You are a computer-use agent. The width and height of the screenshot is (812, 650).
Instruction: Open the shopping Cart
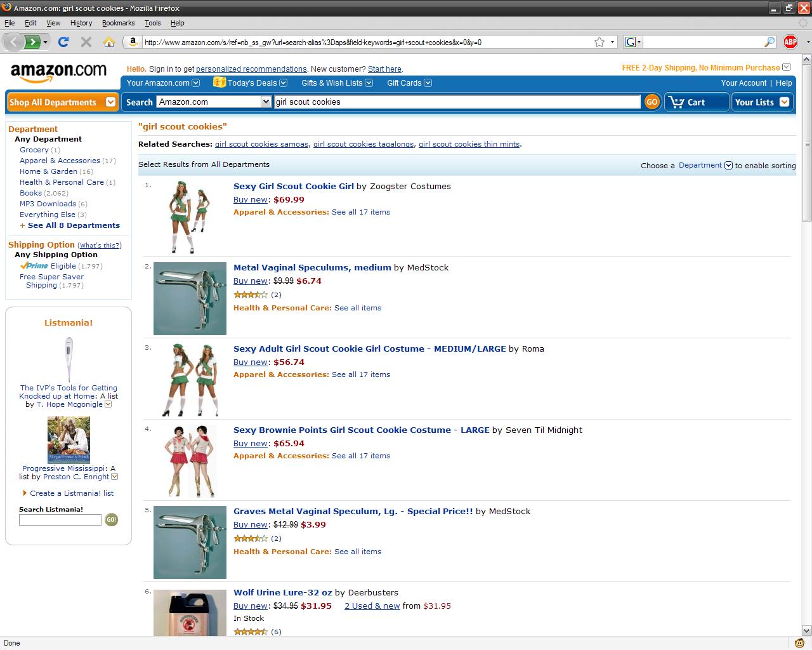pyautogui.click(x=695, y=102)
